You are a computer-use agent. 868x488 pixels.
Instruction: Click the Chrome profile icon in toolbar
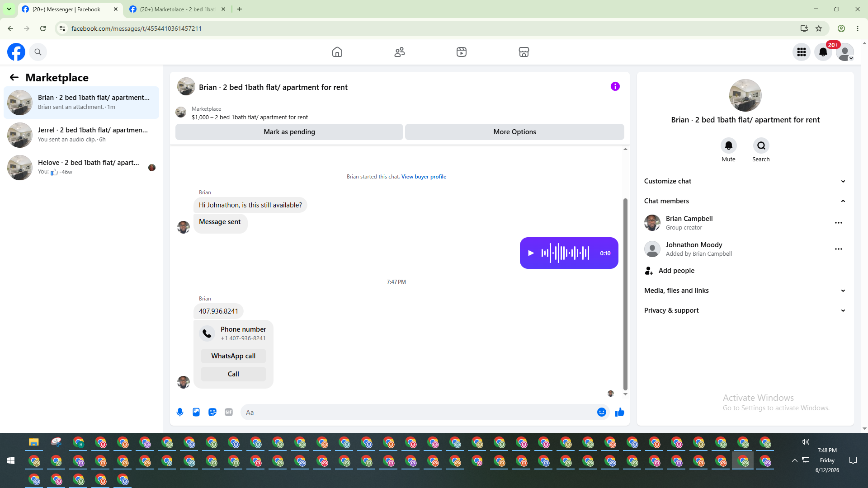click(841, 28)
